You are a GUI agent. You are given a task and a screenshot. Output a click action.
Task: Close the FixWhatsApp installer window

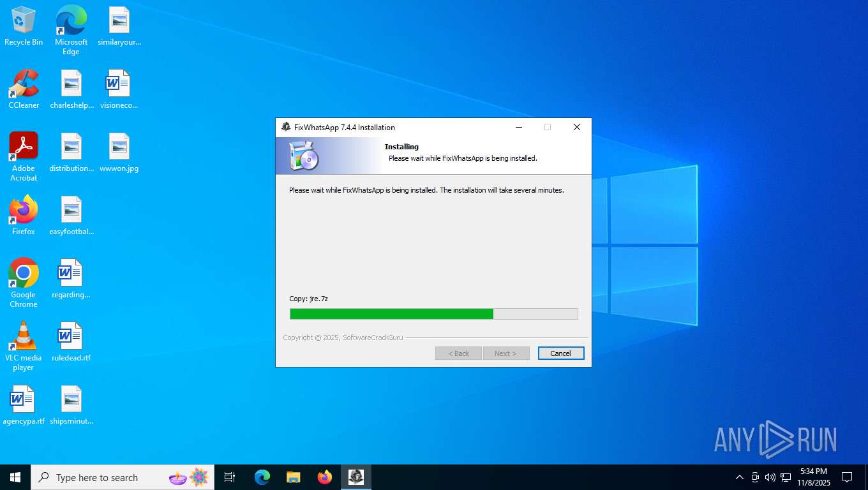click(577, 127)
